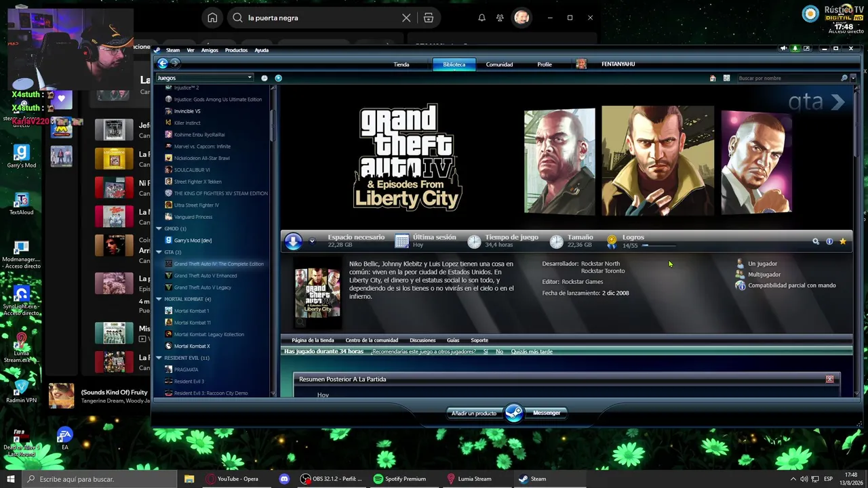Screen dimensions: 868x488
Task: Click the magnifier icon in Buscar por nombre
Action: pyautogui.click(x=844, y=78)
